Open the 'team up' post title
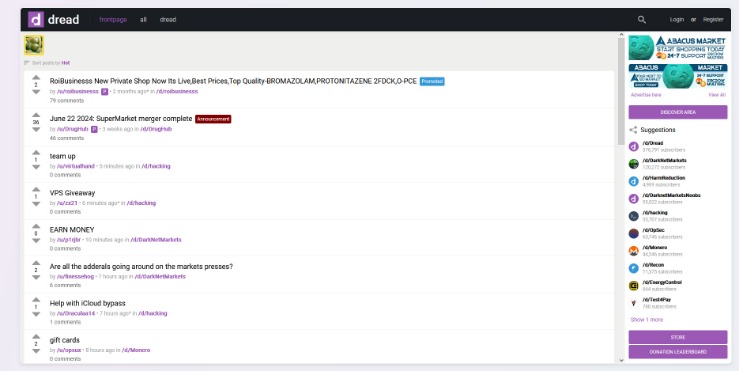The image size is (739, 371). coord(62,156)
